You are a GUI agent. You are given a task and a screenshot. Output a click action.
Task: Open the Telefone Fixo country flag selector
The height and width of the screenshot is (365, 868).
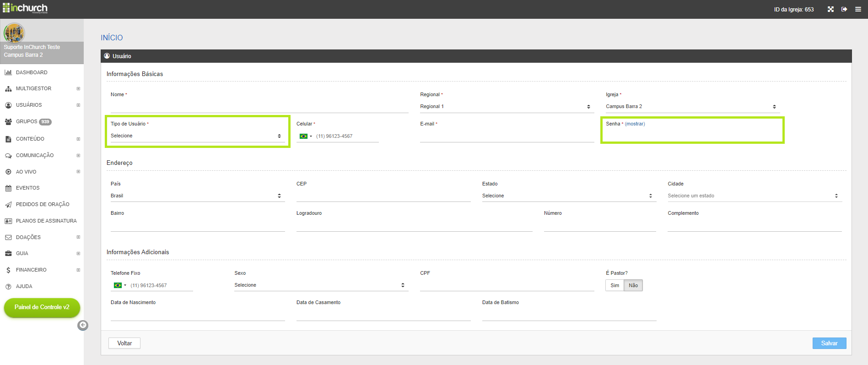[x=120, y=285]
